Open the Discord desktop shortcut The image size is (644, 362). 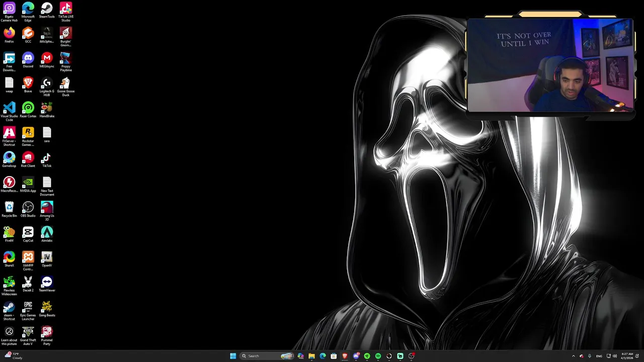tap(28, 60)
